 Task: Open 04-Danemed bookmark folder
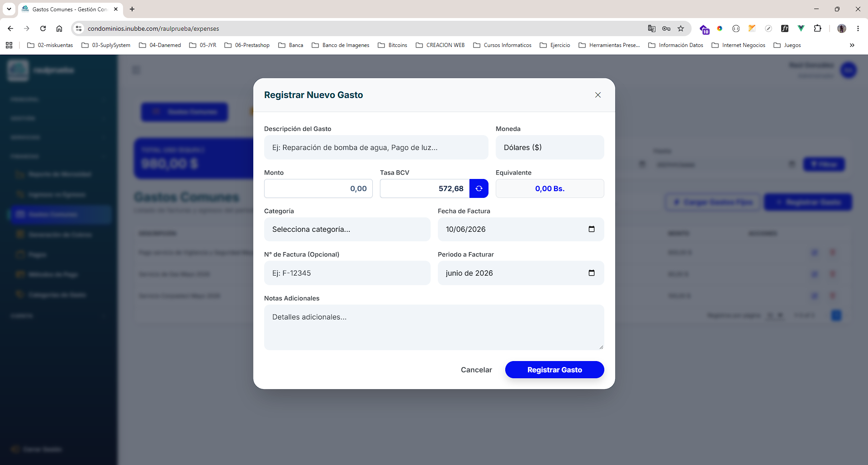pos(160,45)
